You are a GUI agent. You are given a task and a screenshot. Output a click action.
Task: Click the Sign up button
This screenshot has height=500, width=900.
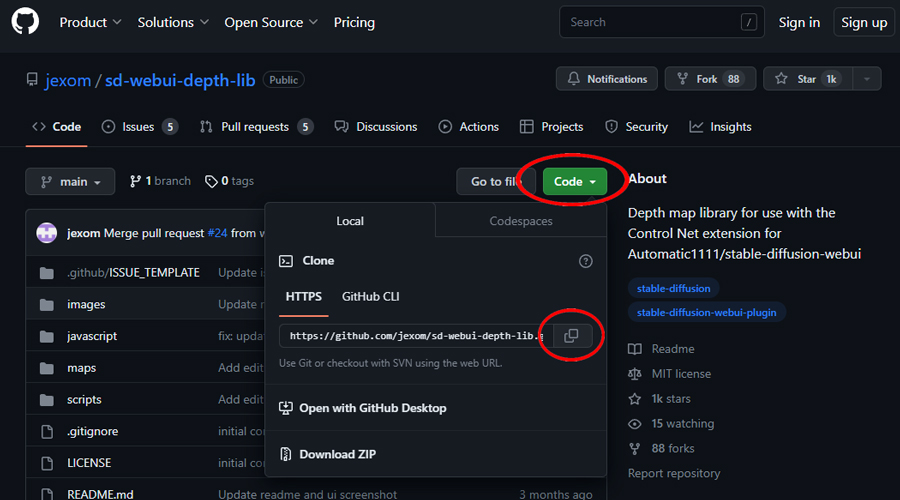[864, 22]
